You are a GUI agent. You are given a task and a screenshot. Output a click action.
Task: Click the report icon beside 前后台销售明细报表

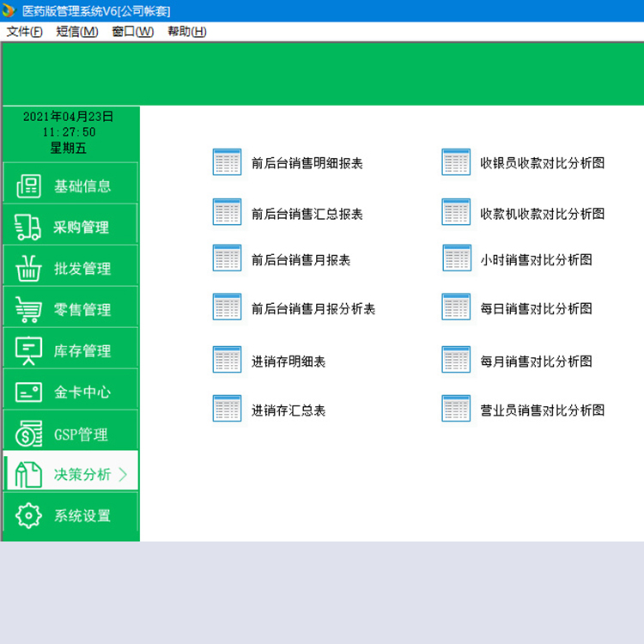[x=228, y=161]
